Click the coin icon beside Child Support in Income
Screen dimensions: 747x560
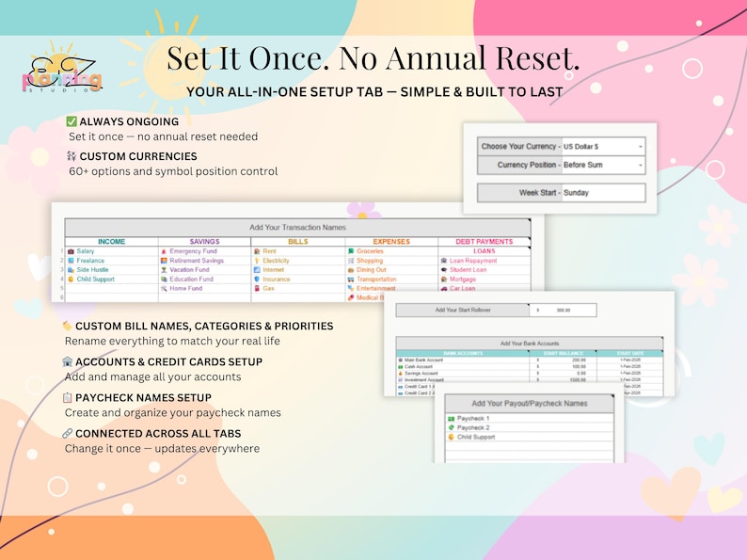tap(71, 280)
